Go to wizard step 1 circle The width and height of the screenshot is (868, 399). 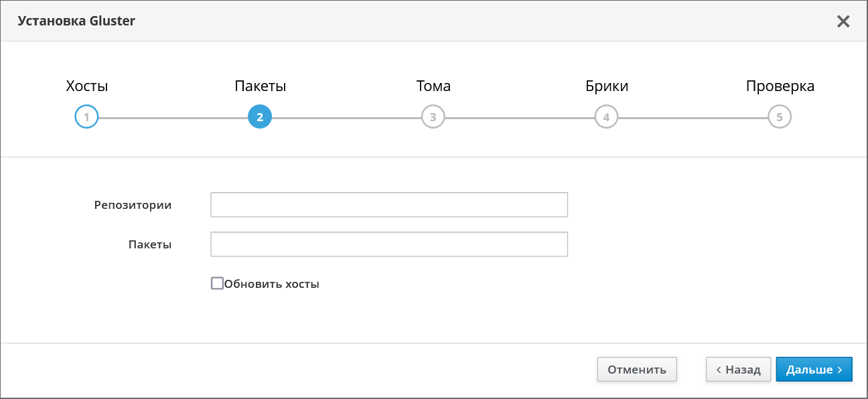point(86,116)
